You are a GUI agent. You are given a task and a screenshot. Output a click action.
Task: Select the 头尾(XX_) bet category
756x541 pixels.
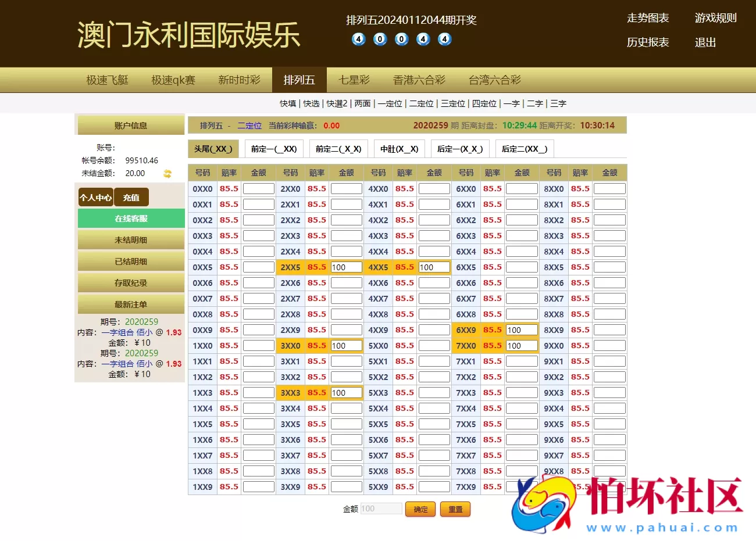click(x=213, y=149)
